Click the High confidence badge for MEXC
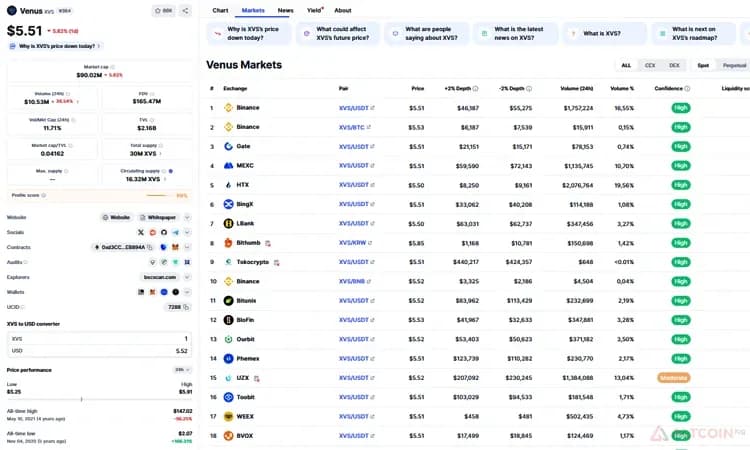750x450 pixels. [681, 166]
